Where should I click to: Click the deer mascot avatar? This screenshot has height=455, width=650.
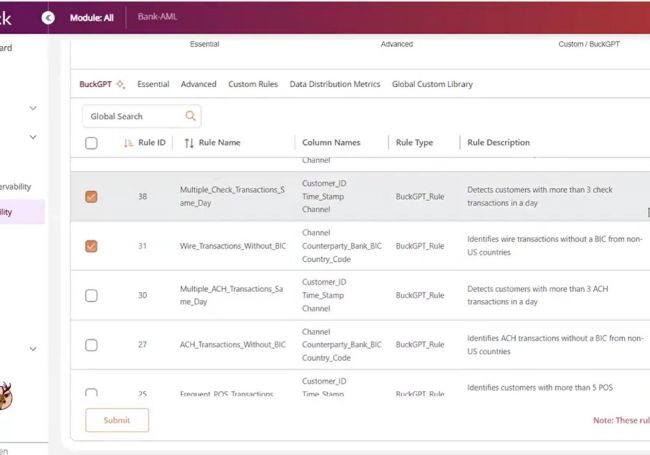[6, 396]
